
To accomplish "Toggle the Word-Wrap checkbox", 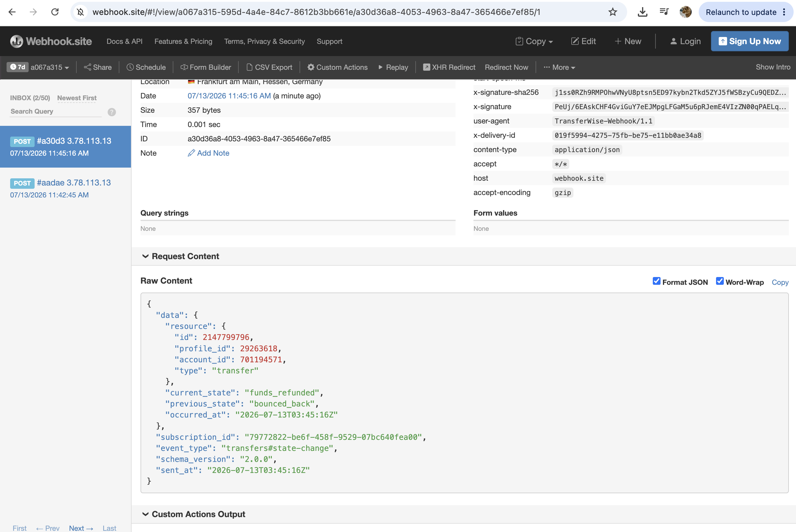I will coord(720,281).
